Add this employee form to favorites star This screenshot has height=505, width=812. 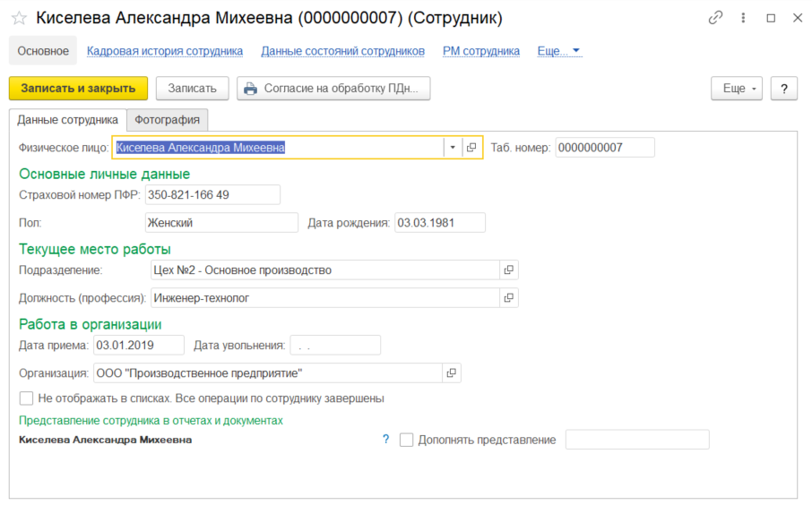tap(19, 18)
